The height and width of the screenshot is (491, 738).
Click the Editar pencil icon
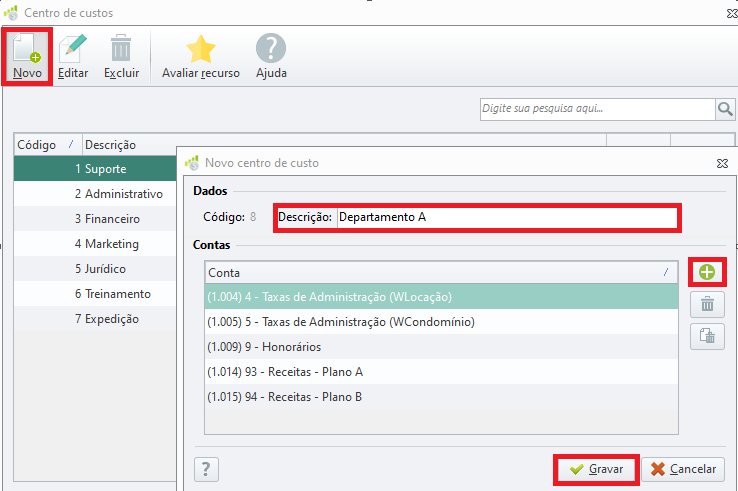coord(73,48)
